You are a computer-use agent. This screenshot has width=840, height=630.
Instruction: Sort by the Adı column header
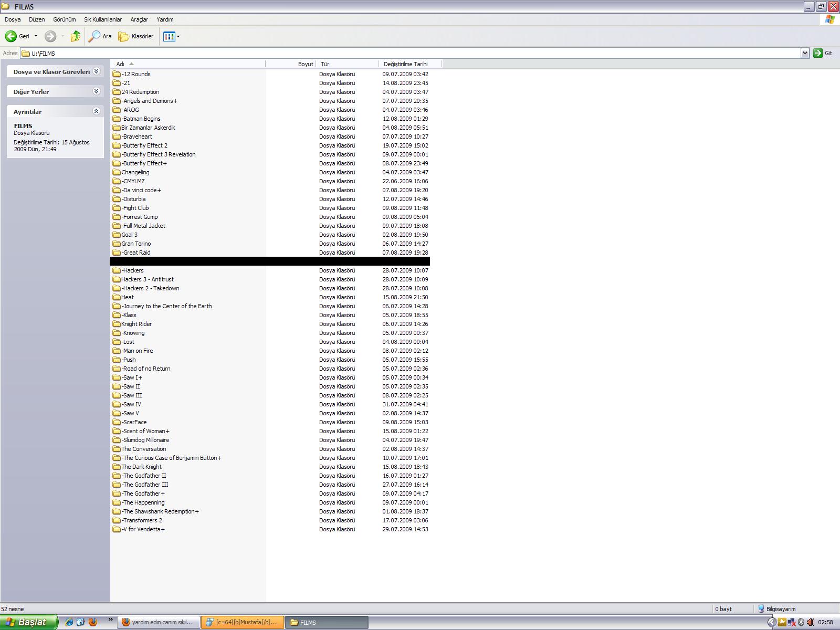(188, 64)
